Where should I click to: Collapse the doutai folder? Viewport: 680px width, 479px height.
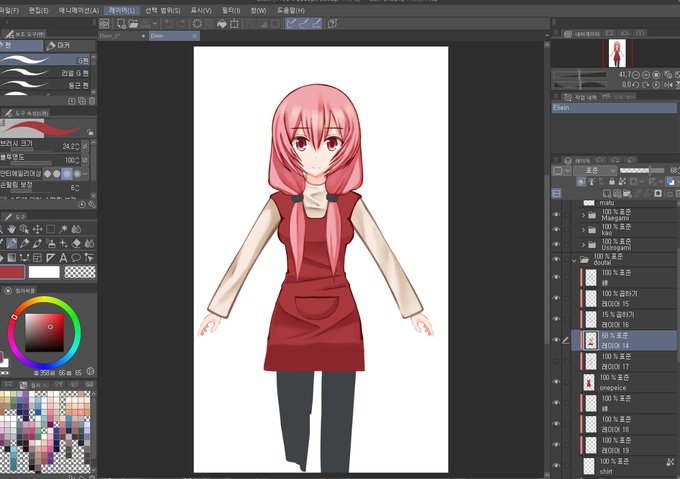pyautogui.click(x=574, y=260)
